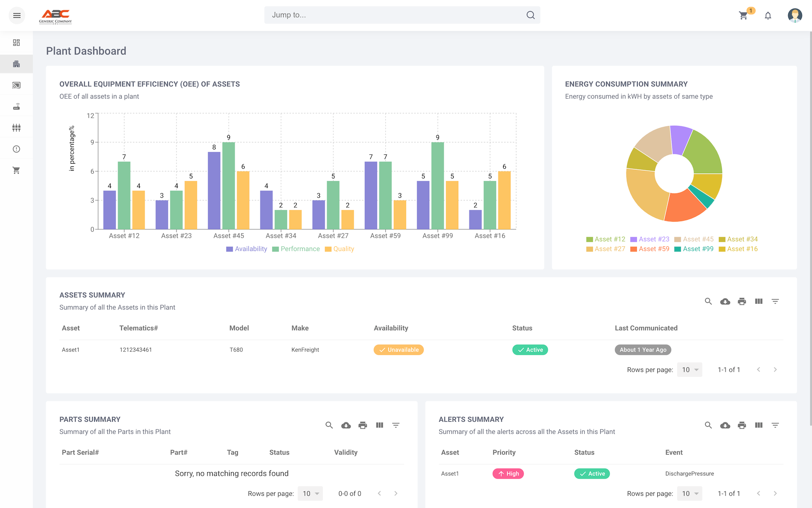The width and height of the screenshot is (812, 508).
Task: Click telematics number 1212343461
Action: coord(136,350)
